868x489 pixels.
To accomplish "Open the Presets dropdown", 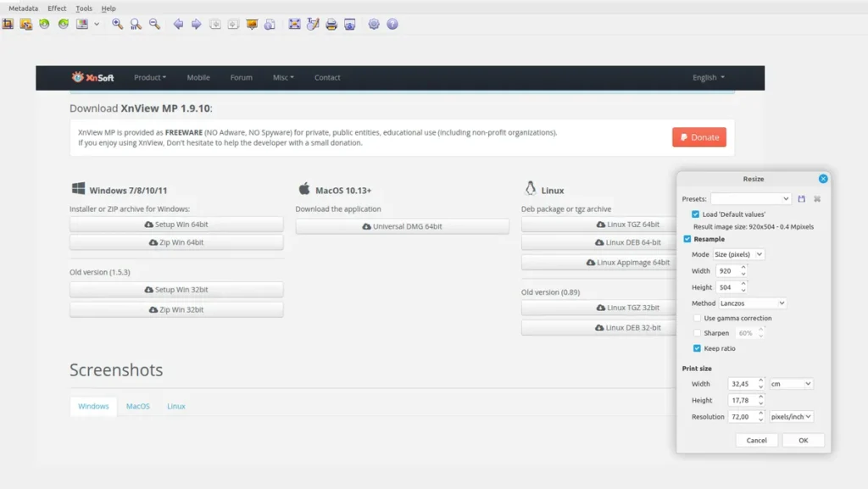I will (x=751, y=198).
